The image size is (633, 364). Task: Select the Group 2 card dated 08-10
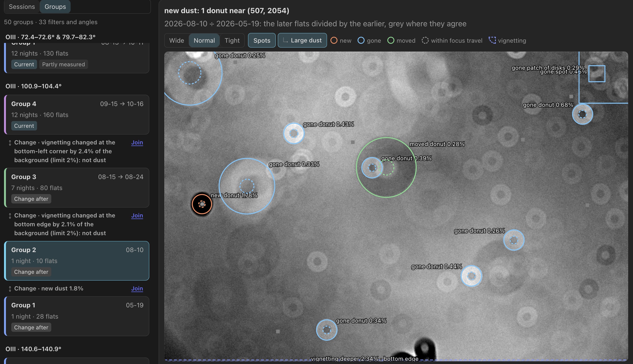pyautogui.click(x=77, y=261)
